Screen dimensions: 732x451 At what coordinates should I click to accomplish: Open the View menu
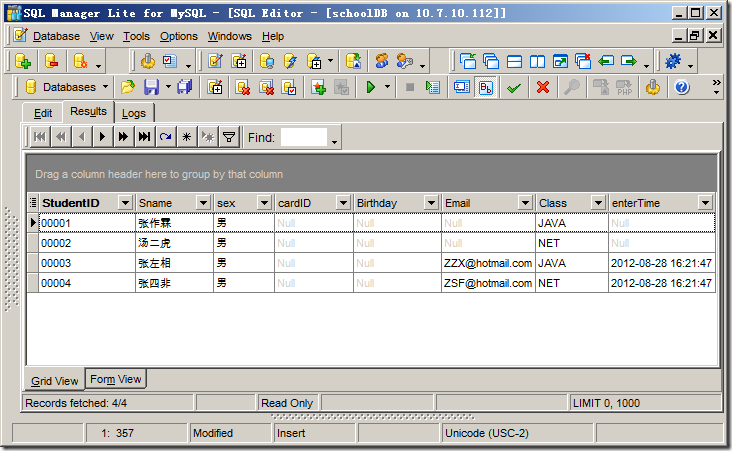(102, 36)
